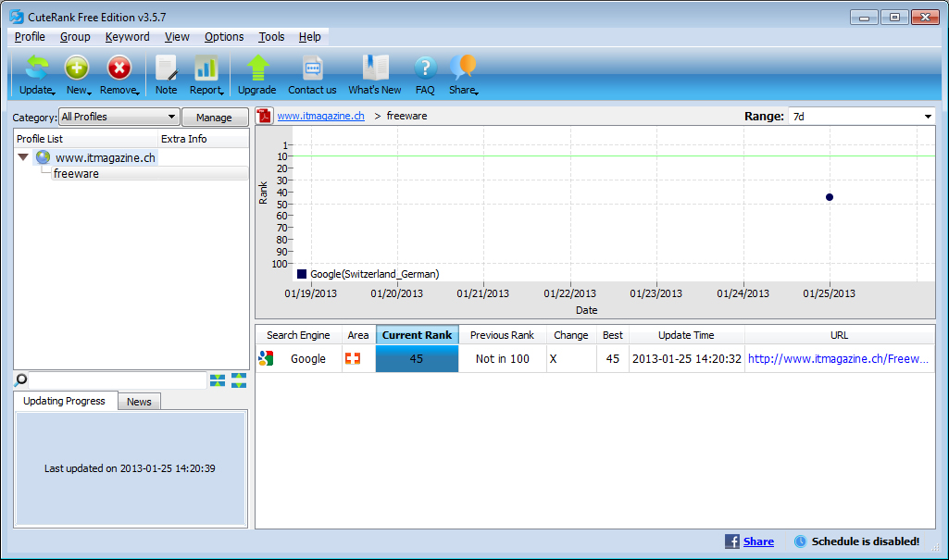Open the Profile menu
949x560 pixels.
30,37
